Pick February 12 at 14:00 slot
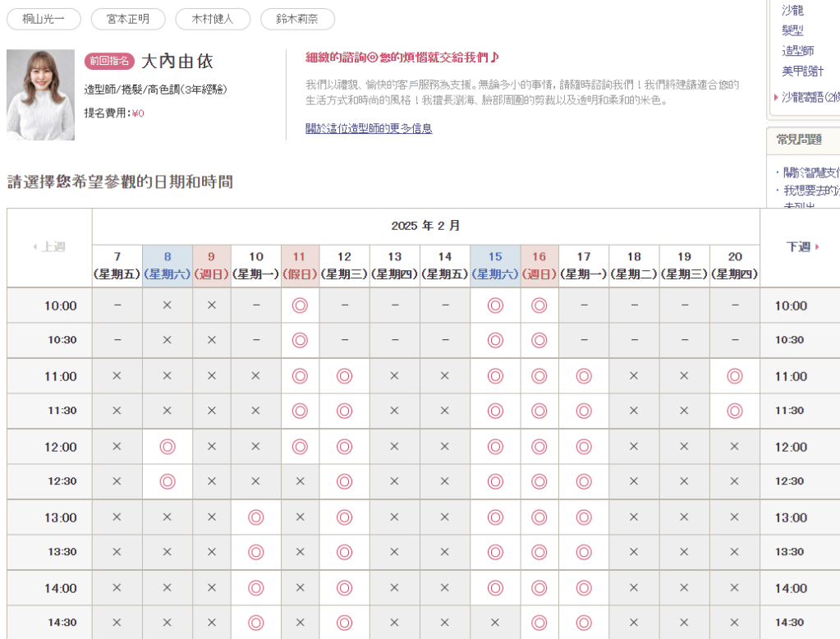Image resolution: width=840 pixels, height=639 pixels. [344, 588]
